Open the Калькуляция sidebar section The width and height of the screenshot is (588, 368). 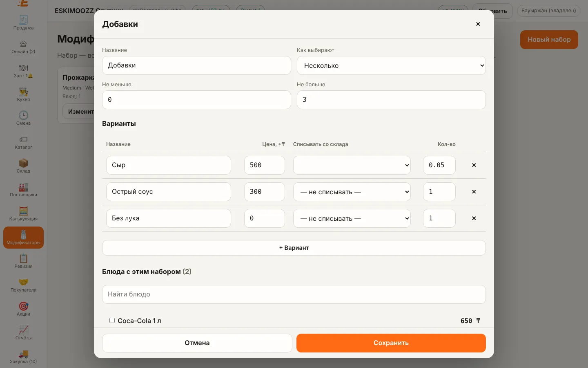[x=23, y=213]
